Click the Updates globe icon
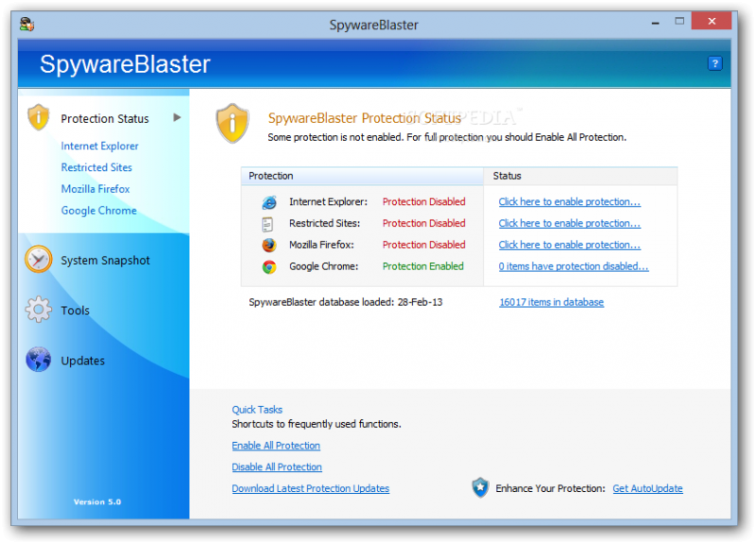Viewport: 756px width, 544px height. tap(39, 360)
